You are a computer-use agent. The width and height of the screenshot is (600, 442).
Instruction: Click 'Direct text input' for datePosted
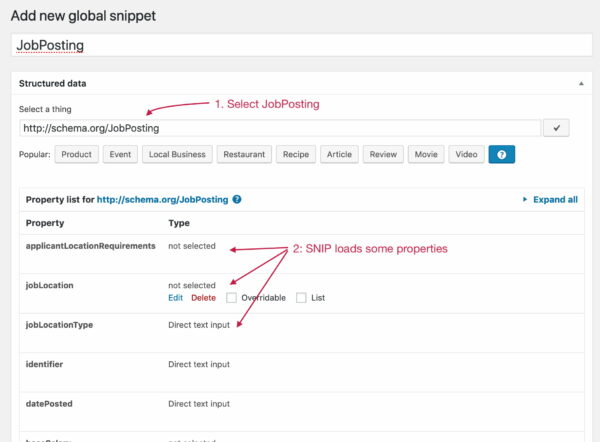tap(199, 403)
